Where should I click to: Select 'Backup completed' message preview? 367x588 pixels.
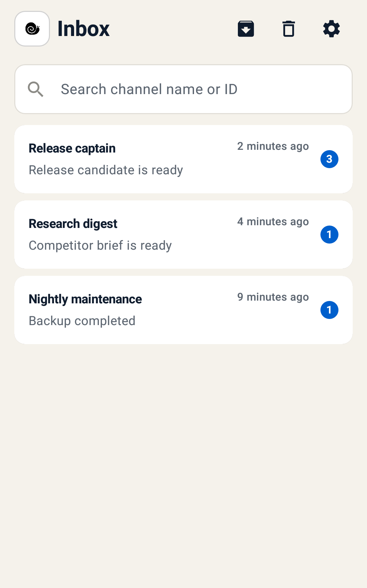(82, 321)
